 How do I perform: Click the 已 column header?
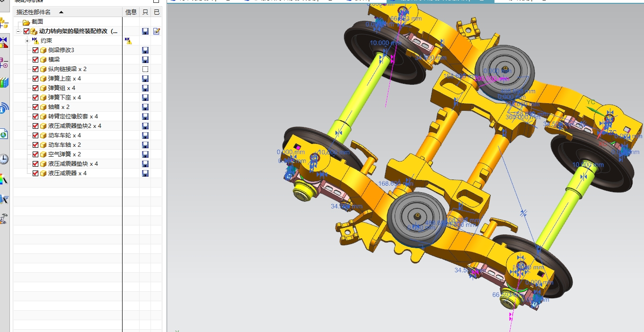[x=157, y=12]
